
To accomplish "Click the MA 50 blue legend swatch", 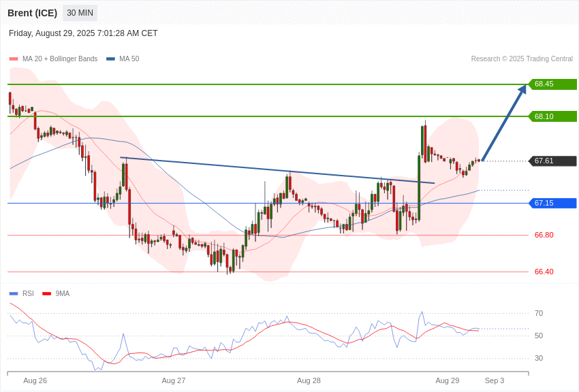I will [110, 59].
